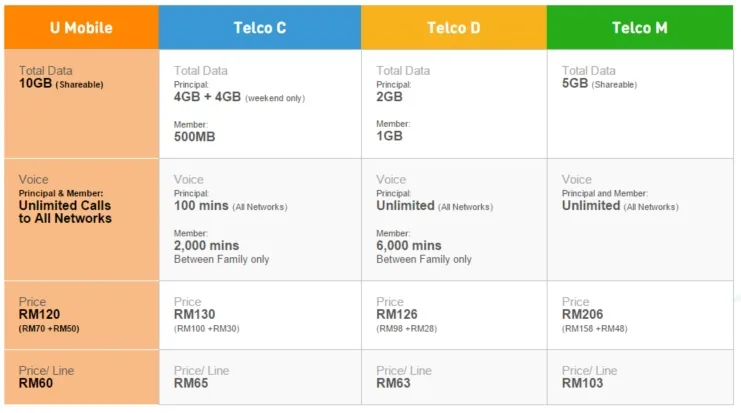Select Telco C RM130 price
Image resolution: width=741 pixels, height=413 pixels.
coord(194,314)
